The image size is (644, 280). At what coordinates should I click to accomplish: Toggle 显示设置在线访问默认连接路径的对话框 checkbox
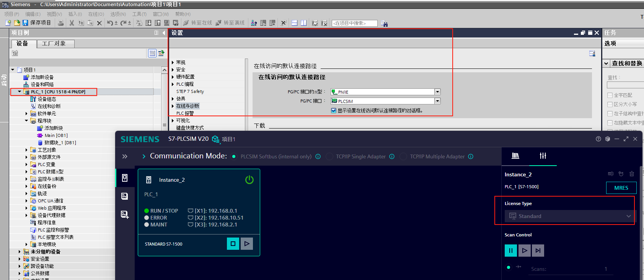[334, 111]
